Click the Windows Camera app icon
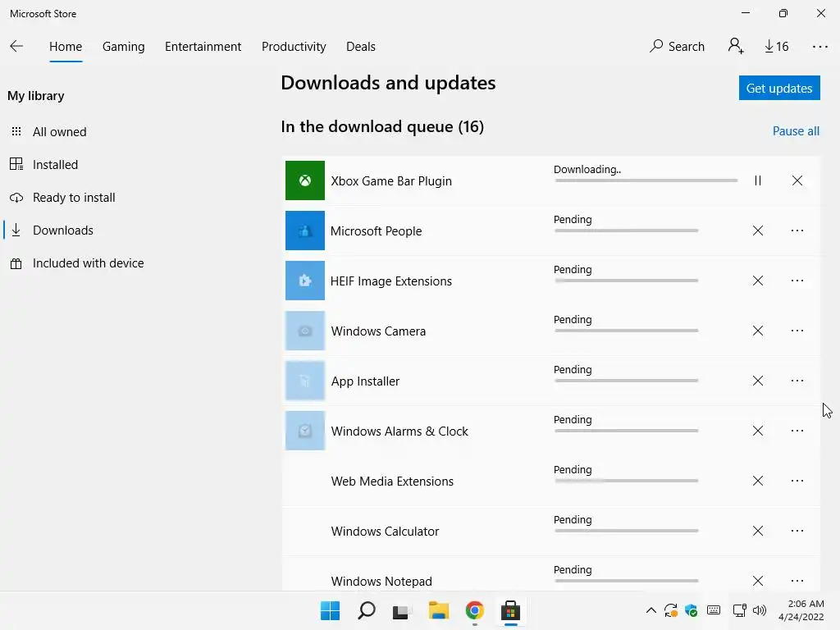The image size is (840, 630). [305, 331]
